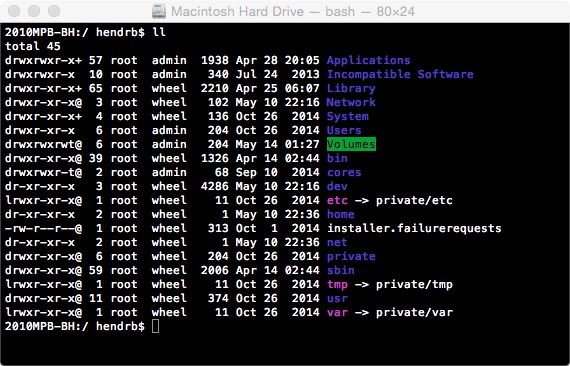This screenshot has height=366, width=570.
Task: Click the blue 'private' directory name
Action: pos(351,256)
